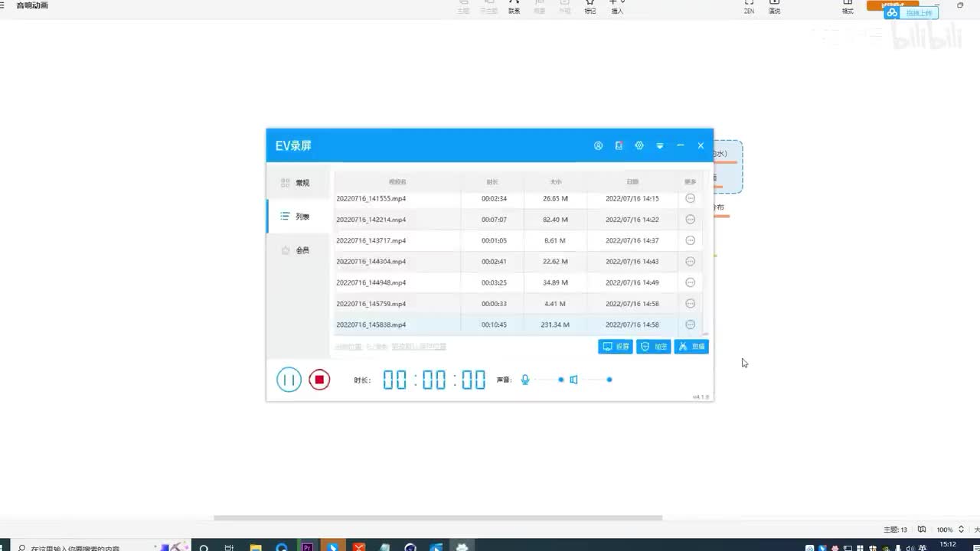This screenshot has height=551, width=980.
Task: Click the blue cloud upload button
Action: coord(911,13)
